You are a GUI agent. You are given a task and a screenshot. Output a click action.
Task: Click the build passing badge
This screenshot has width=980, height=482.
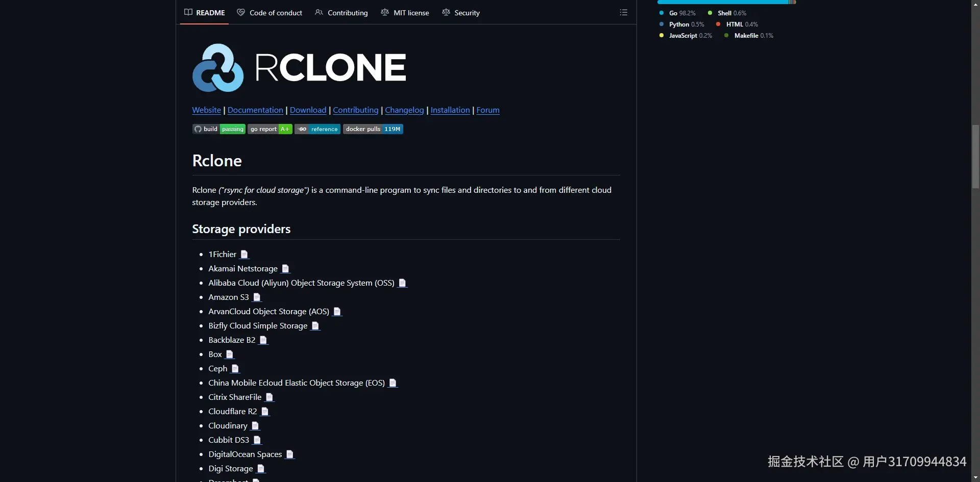[219, 129]
